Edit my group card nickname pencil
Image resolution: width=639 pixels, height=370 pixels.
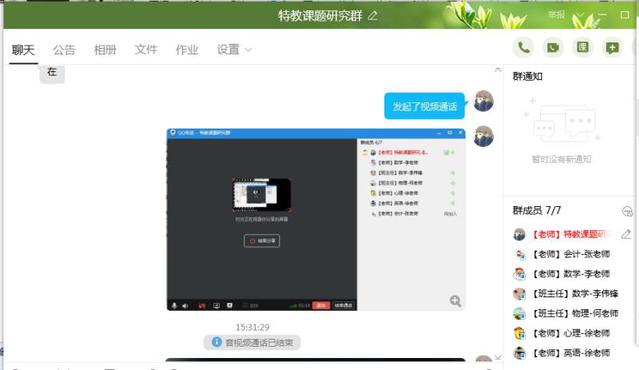point(626,234)
